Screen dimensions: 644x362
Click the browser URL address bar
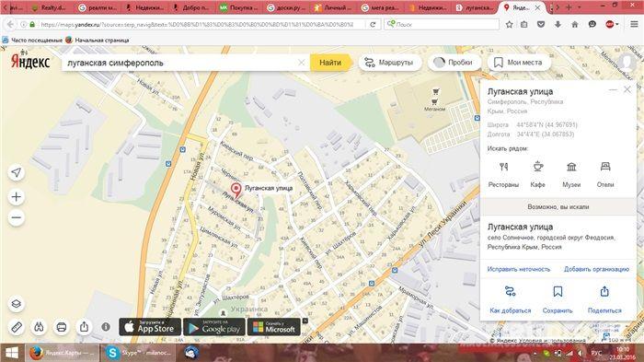(197, 24)
